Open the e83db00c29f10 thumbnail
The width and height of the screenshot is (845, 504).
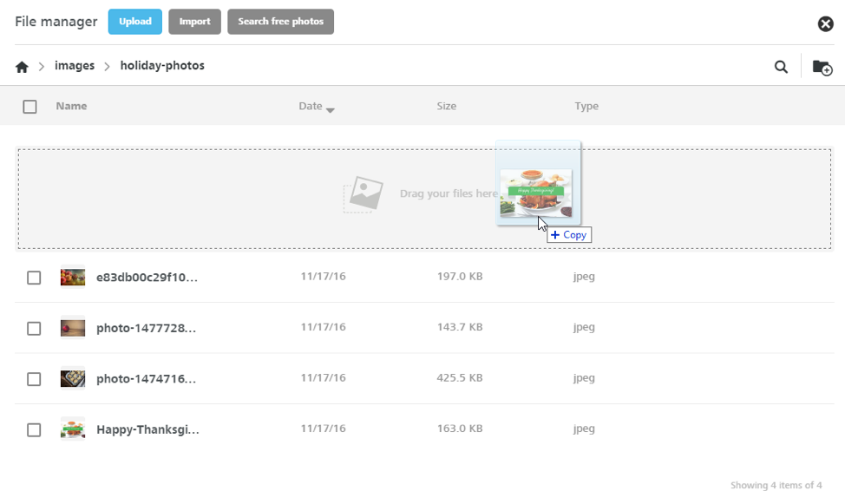(x=73, y=277)
